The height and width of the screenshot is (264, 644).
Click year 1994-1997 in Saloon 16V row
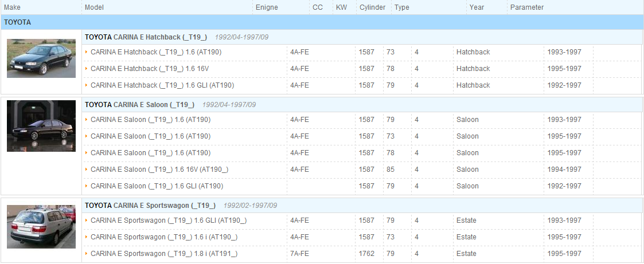[564, 170]
